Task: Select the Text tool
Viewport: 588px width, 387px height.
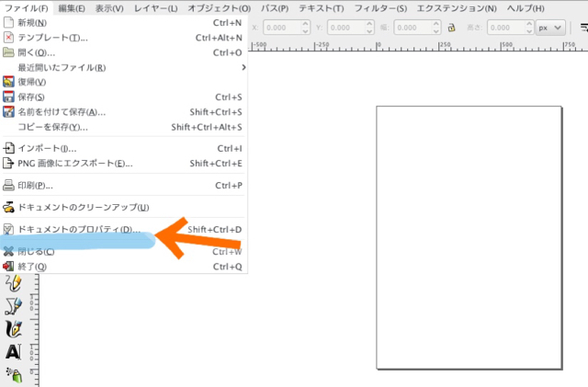Action: (12, 351)
